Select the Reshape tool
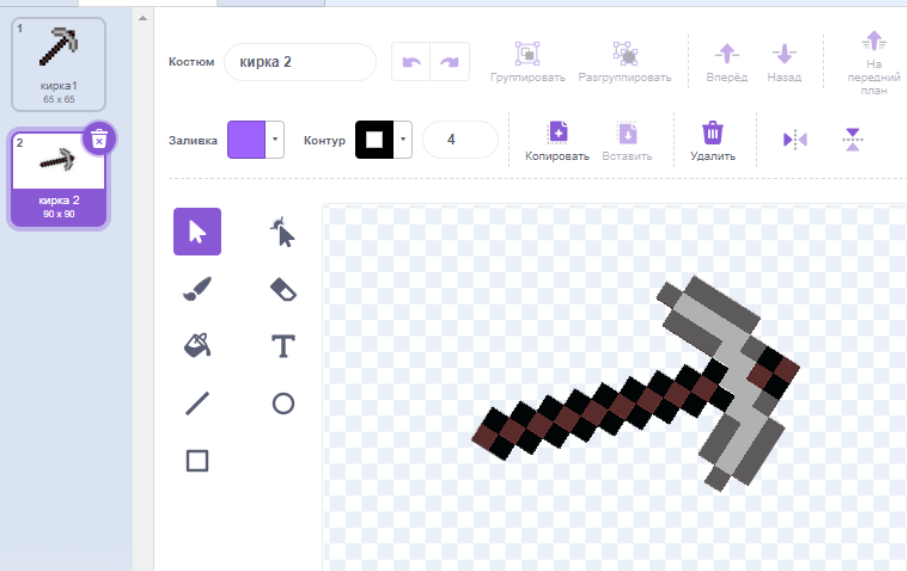The height and width of the screenshot is (571, 907). coord(283,231)
